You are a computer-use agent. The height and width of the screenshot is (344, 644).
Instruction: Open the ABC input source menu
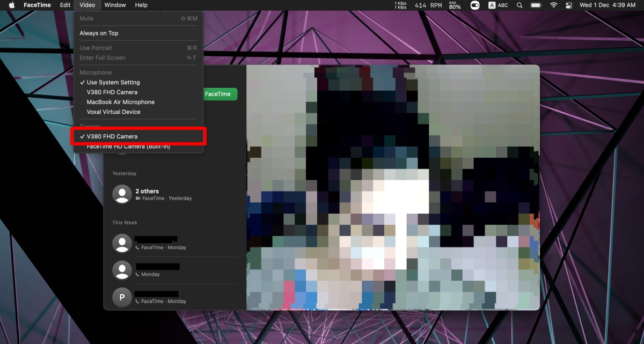(x=498, y=5)
